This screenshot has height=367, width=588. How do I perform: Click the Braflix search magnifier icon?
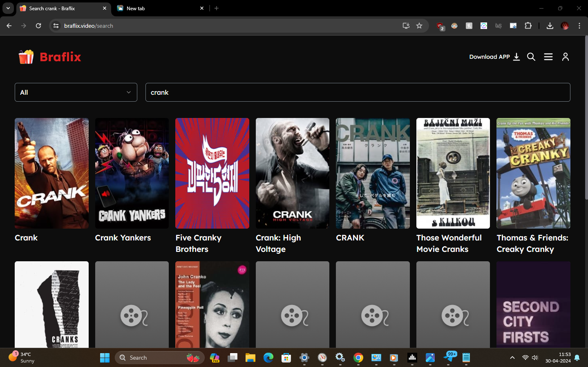(x=531, y=57)
